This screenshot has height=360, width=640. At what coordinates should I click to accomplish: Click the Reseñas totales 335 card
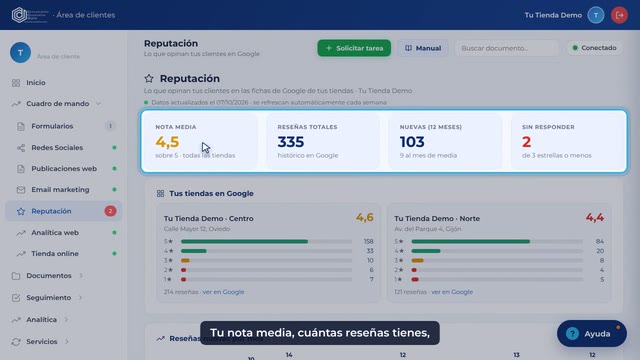coord(323,141)
